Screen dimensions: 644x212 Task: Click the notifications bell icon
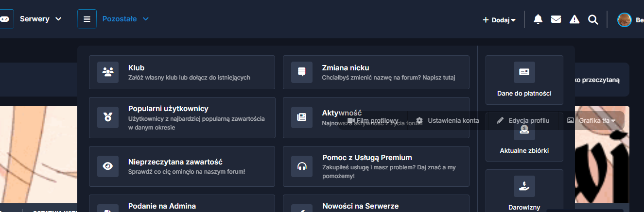point(538,19)
